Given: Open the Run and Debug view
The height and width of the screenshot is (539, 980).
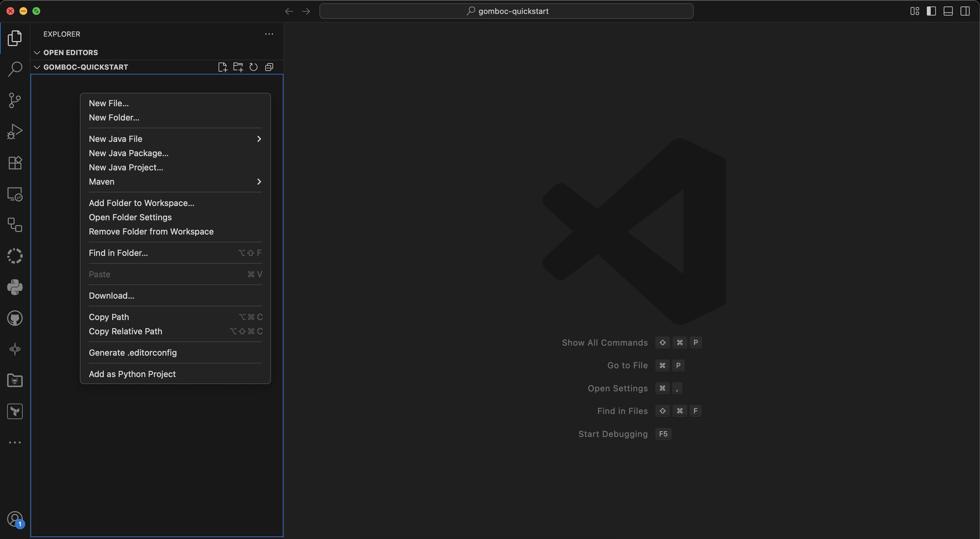Looking at the screenshot, I should click(15, 132).
